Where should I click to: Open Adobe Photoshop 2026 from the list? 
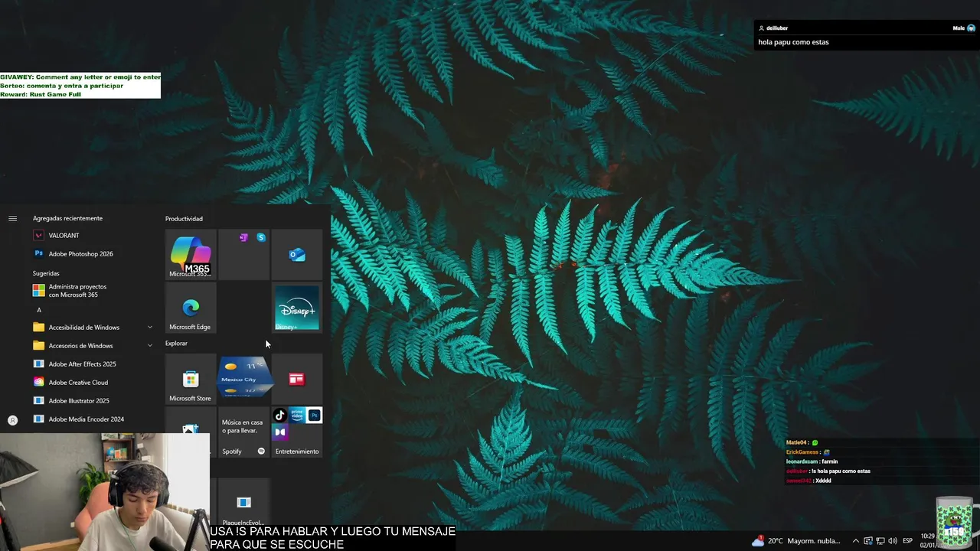pos(92,254)
